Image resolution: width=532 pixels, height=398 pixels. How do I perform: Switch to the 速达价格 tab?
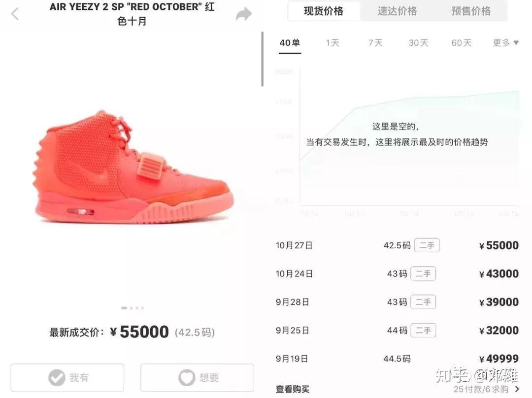[398, 11]
